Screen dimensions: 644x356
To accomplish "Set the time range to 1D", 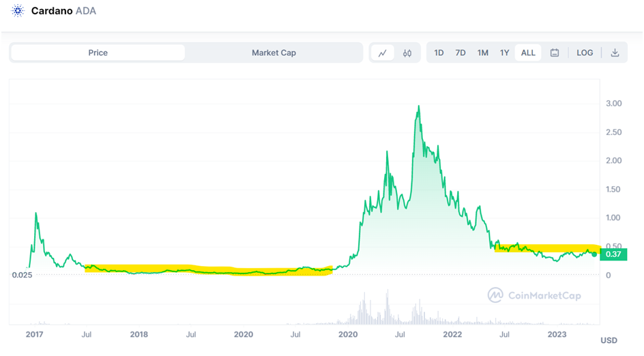I will (x=439, y=53).
